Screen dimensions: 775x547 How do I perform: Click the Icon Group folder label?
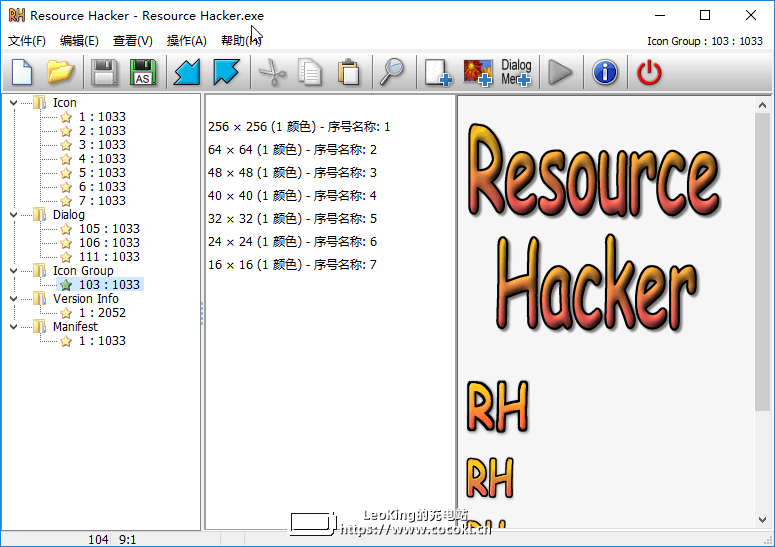[83, 271]
